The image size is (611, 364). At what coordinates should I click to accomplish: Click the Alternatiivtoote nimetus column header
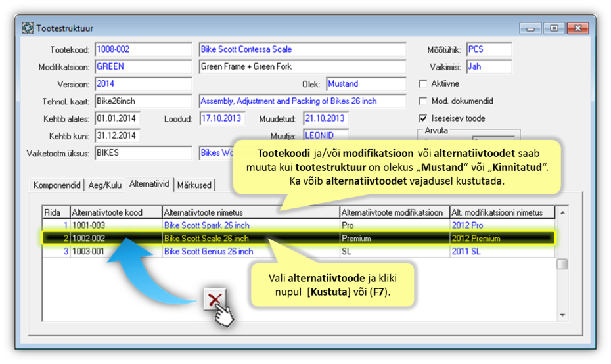coord(250,212)
